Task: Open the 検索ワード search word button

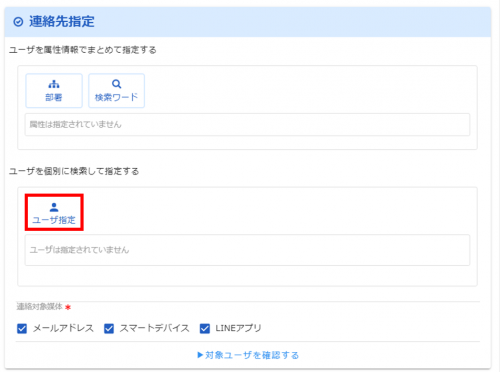Action: (x=116, y=91)
